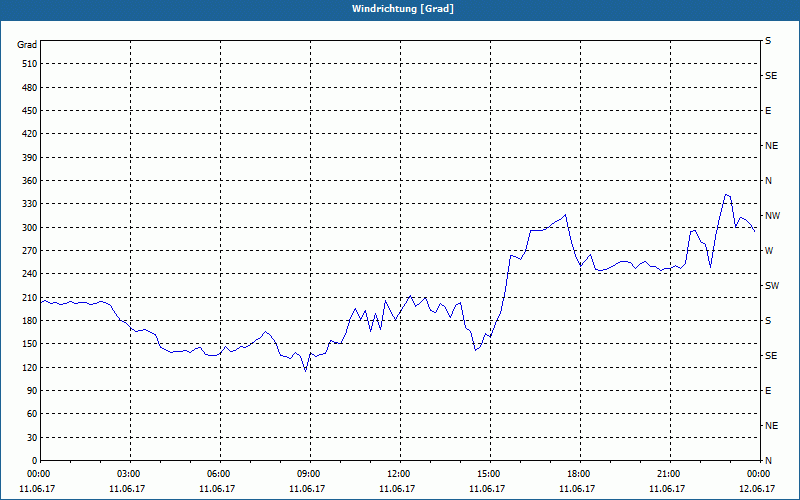The width and height of the screenshot is (800, 500).
Task: Select the 210 degree tick label
Action: coord(30,297)
